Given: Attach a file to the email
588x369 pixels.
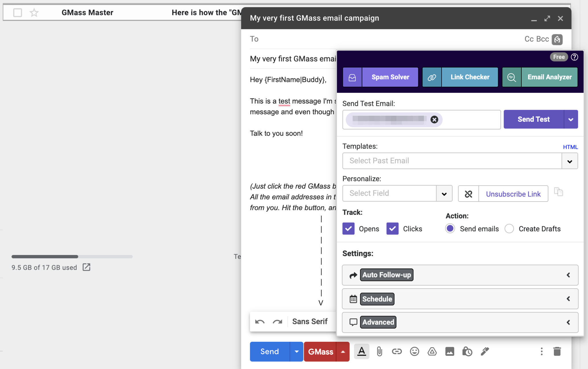Looking at the screenshot, I should tap(379, 351).
